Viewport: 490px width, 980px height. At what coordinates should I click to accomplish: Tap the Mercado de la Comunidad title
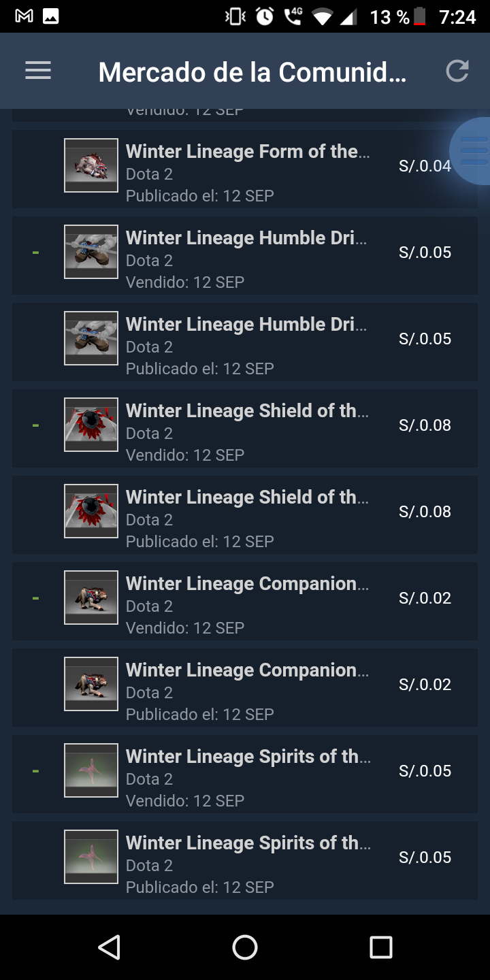click(252, 71)
